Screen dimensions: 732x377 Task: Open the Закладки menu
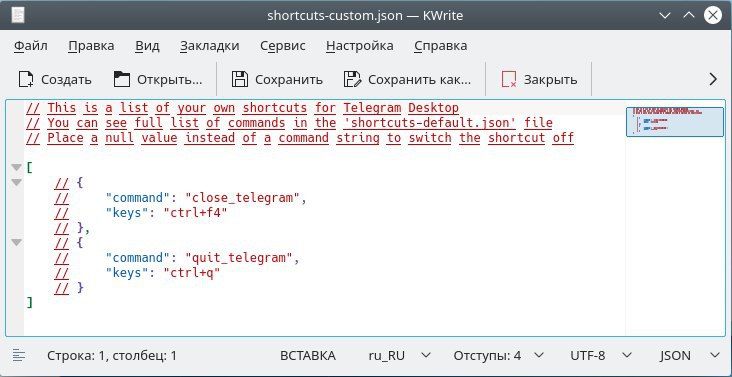click(210, 46)
